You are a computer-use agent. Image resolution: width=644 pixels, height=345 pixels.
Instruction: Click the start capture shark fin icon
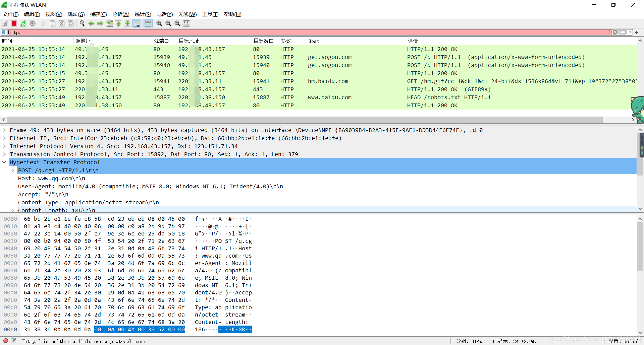point(5,23)
